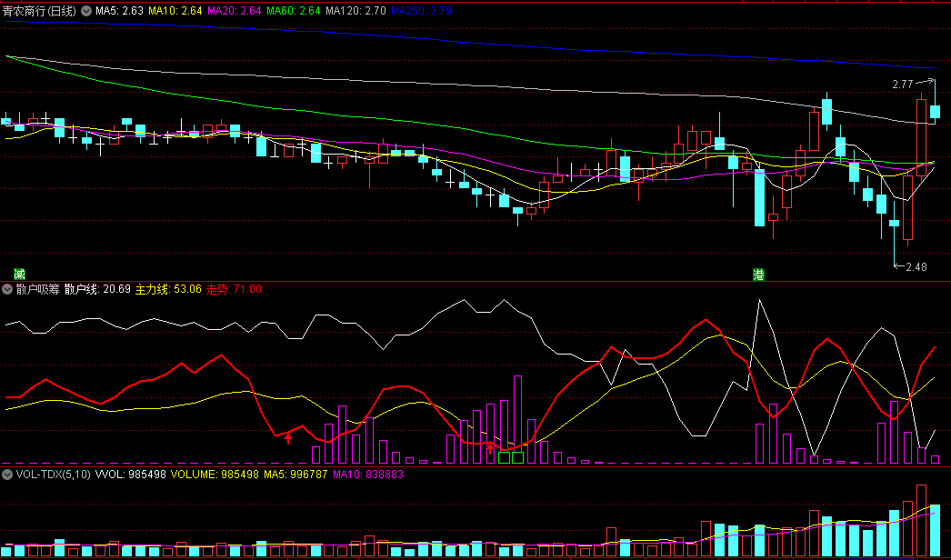
Task: Click the yellow MA10: 2.64 label
Action: (x=175, y=11)
